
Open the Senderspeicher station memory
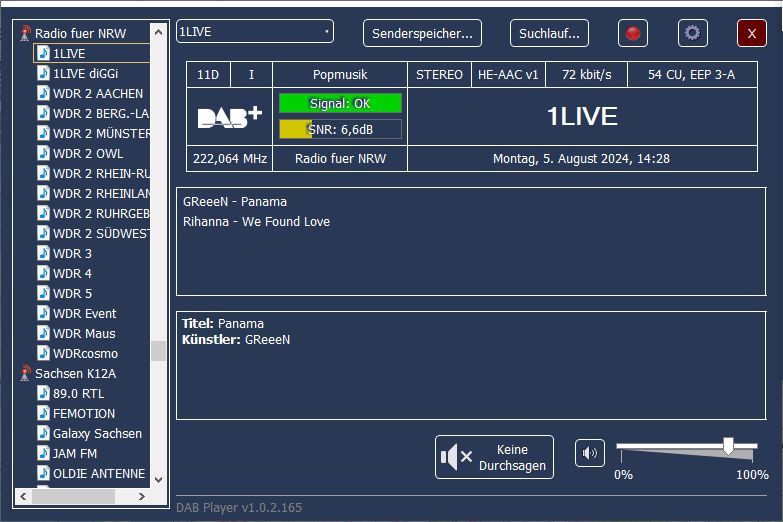[x=422, y=33]
